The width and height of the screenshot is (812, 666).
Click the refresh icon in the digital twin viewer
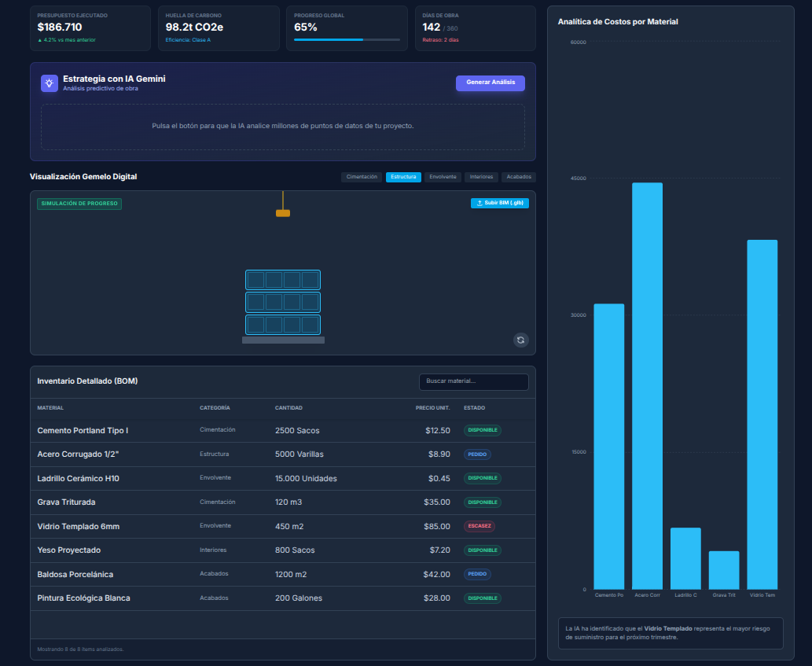520,340
